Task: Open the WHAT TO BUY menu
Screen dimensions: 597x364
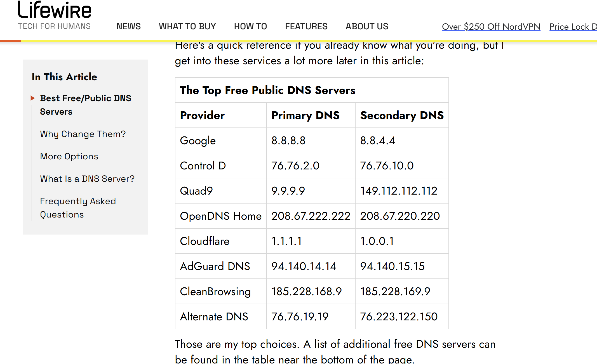Action: click(x=187, y=26)
